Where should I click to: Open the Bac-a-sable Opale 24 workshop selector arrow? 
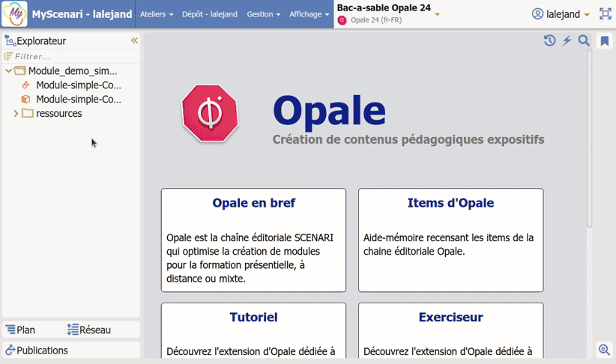tap(437, 14)
